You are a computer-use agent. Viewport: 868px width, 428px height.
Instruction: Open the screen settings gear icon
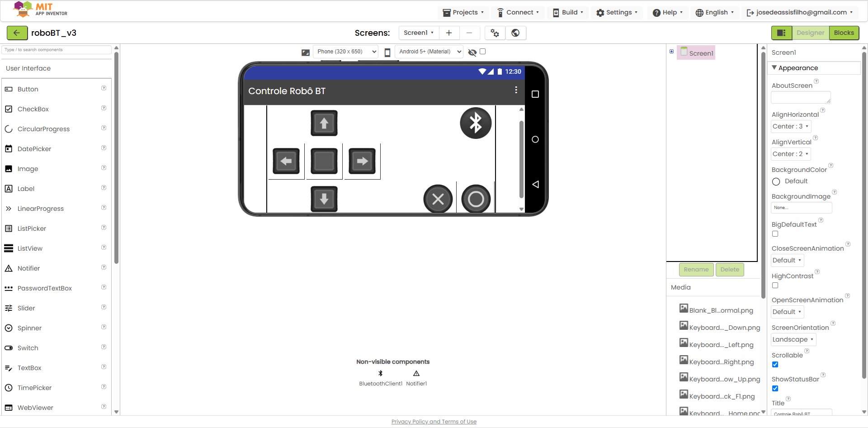pyautogui.click(x=495, y=33)
